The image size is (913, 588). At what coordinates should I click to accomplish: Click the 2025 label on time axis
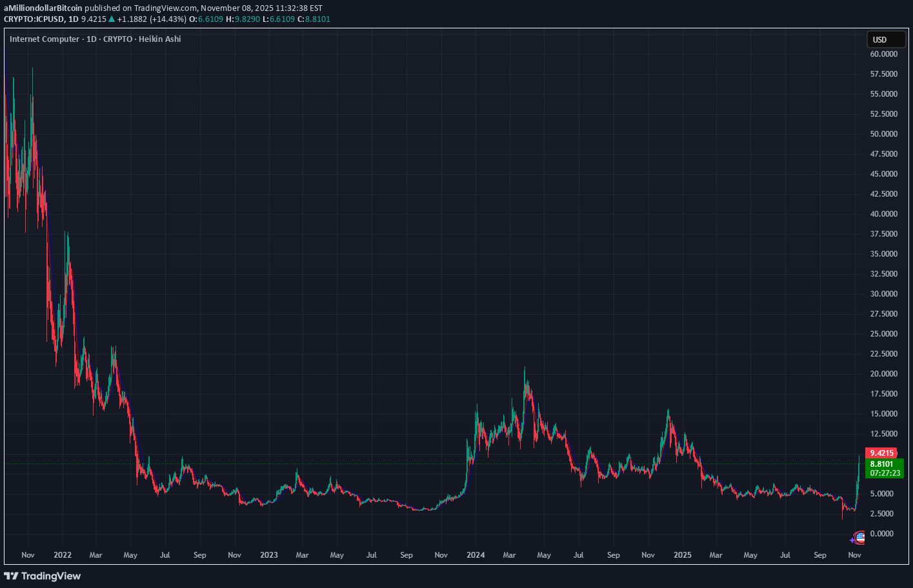click(682, 555)
